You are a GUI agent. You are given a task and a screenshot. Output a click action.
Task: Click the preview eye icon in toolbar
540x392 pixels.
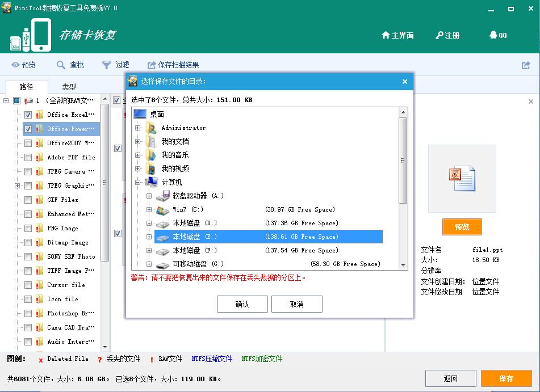click(15, 65)
